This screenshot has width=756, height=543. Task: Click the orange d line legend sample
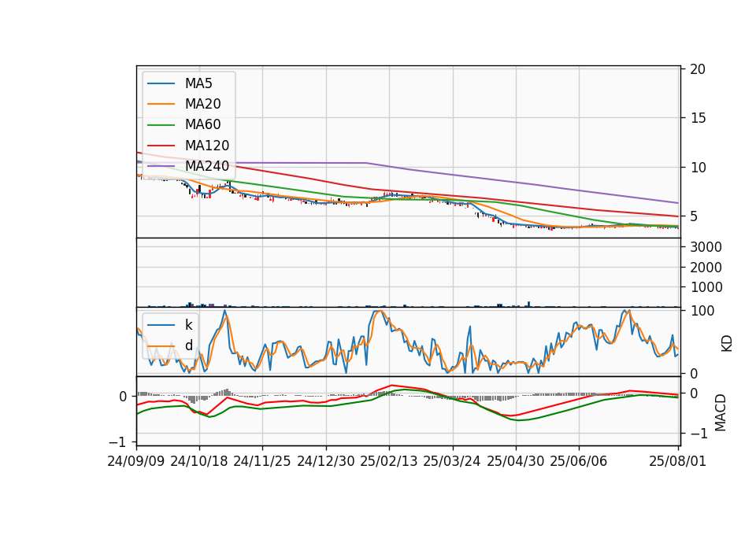(x=161, y=345)
